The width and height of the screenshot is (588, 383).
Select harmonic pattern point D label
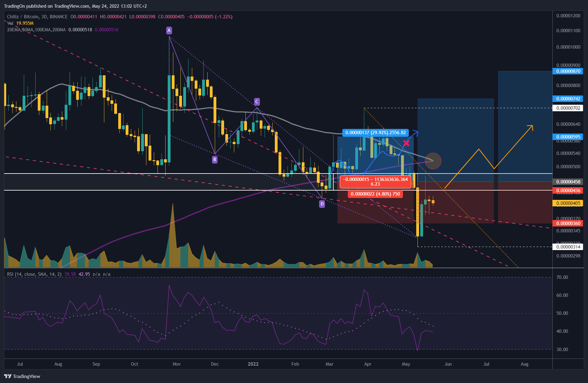point(322,204)
